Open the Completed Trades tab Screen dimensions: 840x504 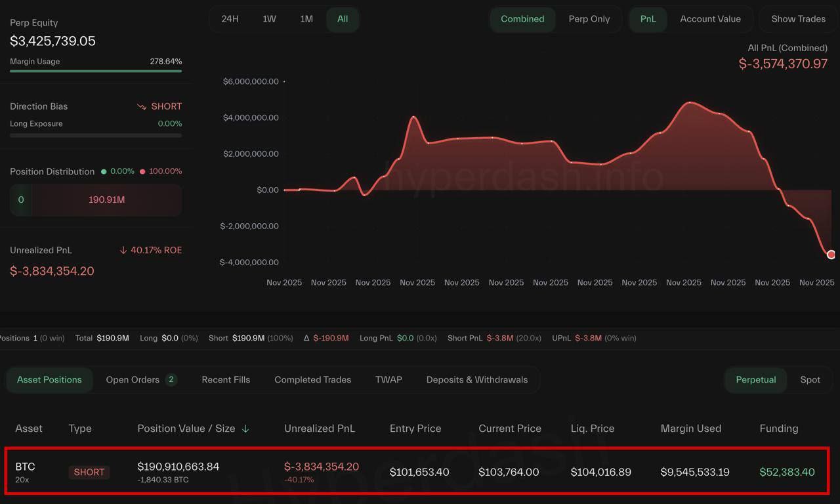tap(312, 379)
